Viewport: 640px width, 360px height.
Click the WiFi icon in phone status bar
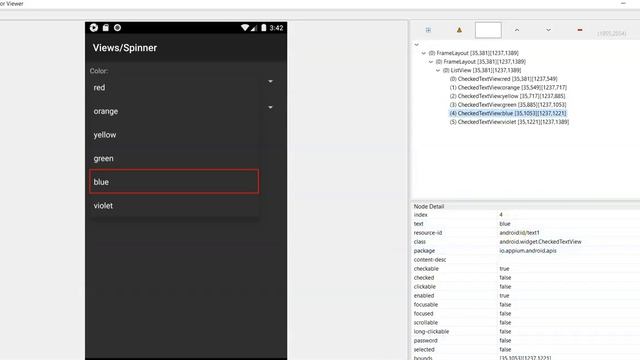244,28
